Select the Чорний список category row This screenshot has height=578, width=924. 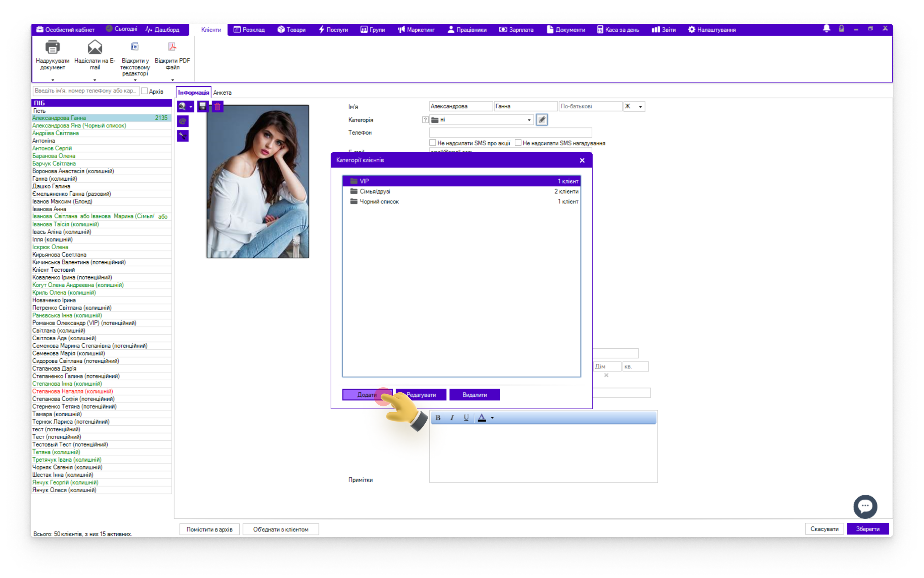(461, 202)
